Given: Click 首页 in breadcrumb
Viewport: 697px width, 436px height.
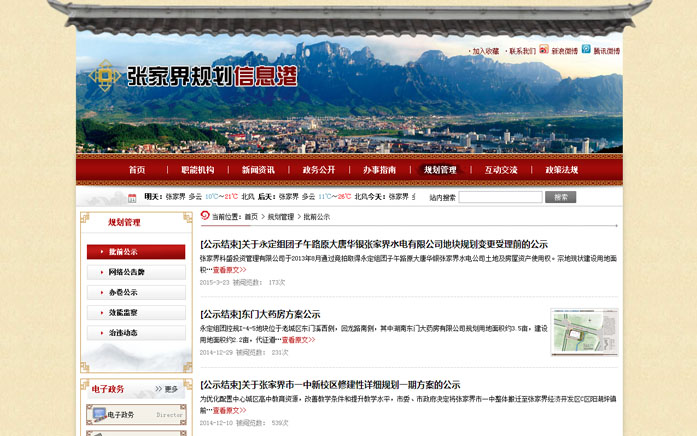Looking at the screenshot, I should [x=251, y=217].
